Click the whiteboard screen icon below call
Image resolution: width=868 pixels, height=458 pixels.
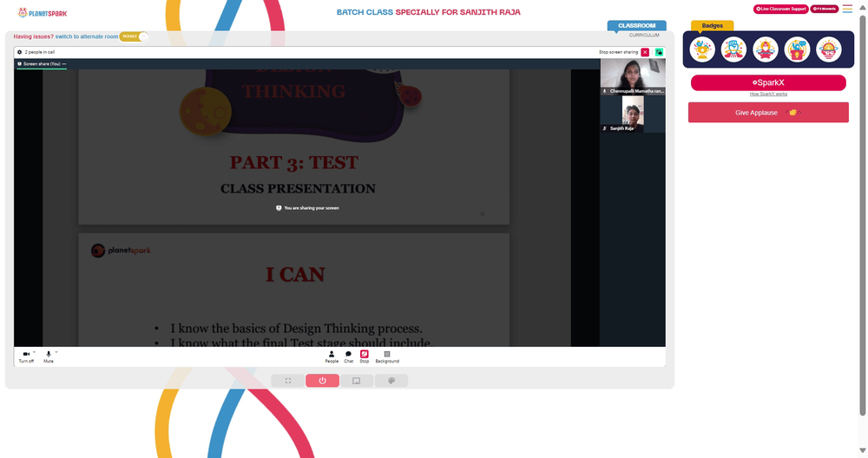(x=357, y=381)
